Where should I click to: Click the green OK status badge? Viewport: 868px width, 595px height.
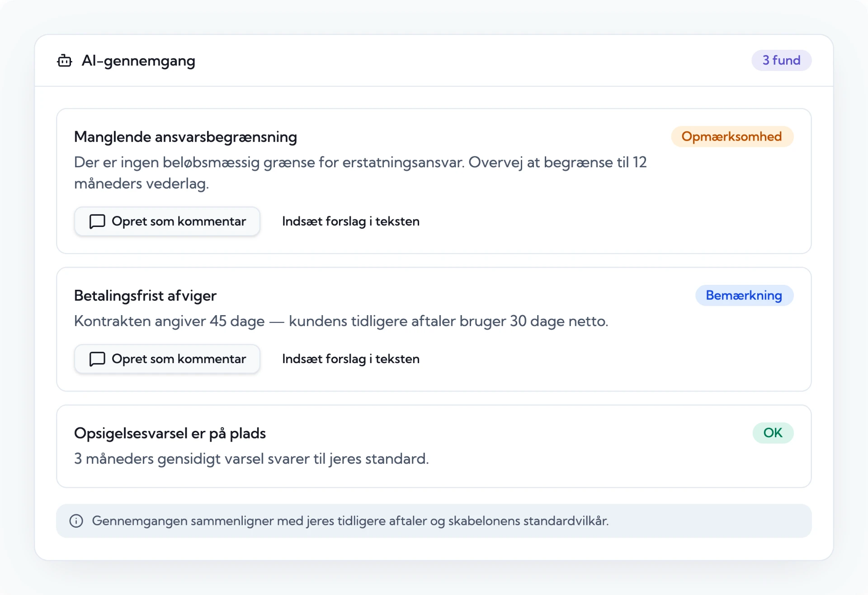[x=773, y=433]
